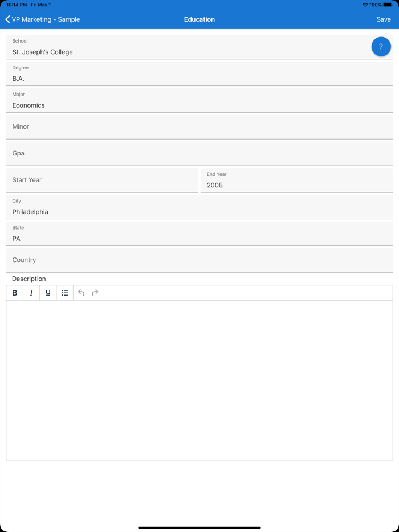Insert a bulleted list in the description
Image resolution: width=399 pixels, height=532 pixels.
(64, 292)
